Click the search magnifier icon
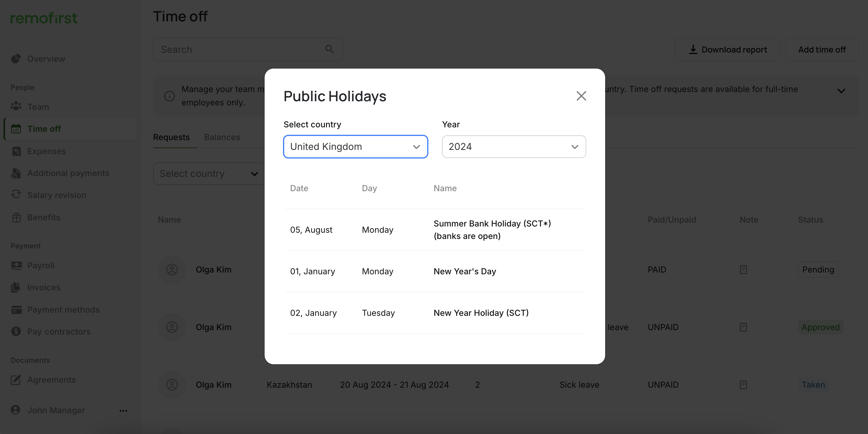868x434 pixels. (330, 49)
